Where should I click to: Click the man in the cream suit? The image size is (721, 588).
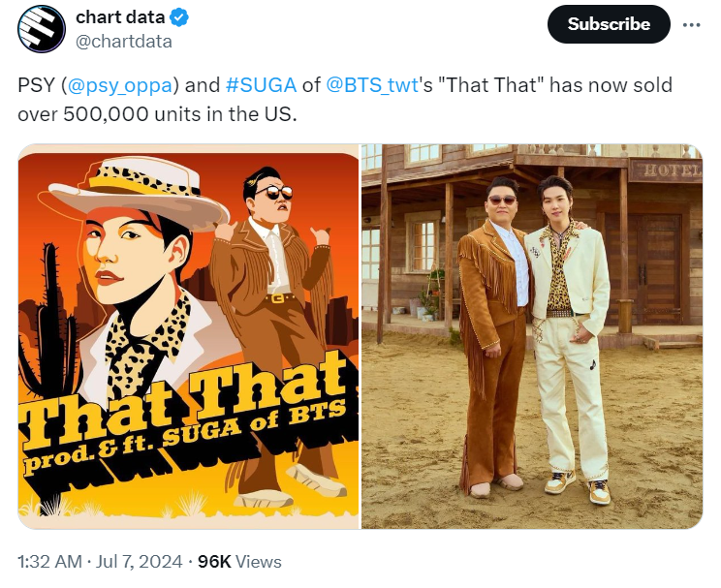click(x=570, y=340)
